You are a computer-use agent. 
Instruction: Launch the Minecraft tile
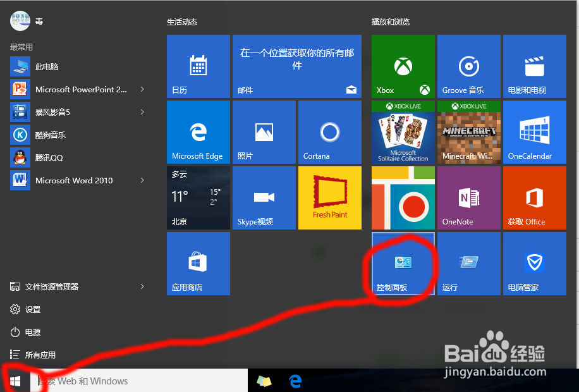(x=468, y=132)
